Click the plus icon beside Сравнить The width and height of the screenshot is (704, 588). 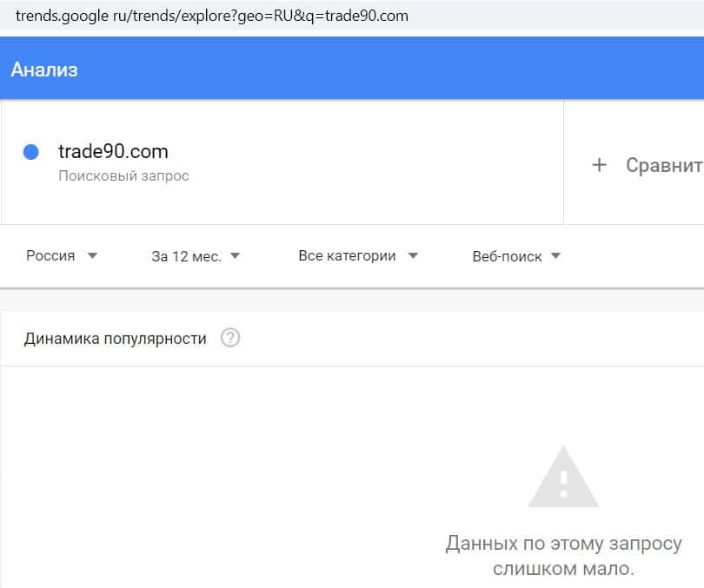click(599, 165)
